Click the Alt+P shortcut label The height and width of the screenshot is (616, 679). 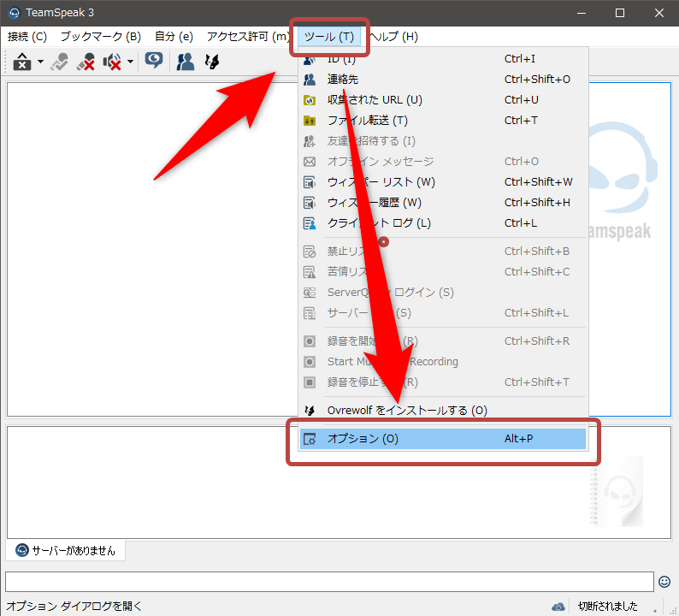519,439
